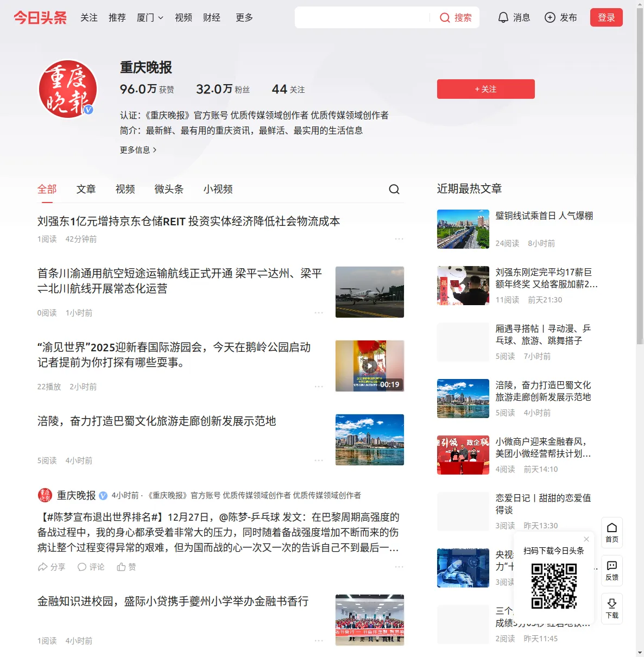Click the 评论 comment icon on the 陈梦 post
This screenshot has width=644, height=657.
pyautogui.click(x=82, y=567)
